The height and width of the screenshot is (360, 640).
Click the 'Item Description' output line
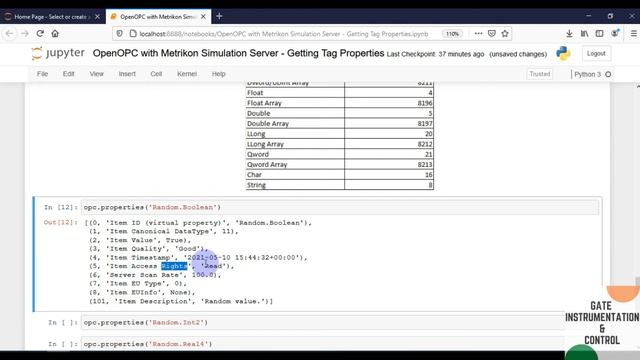click(x=181, y=301)
